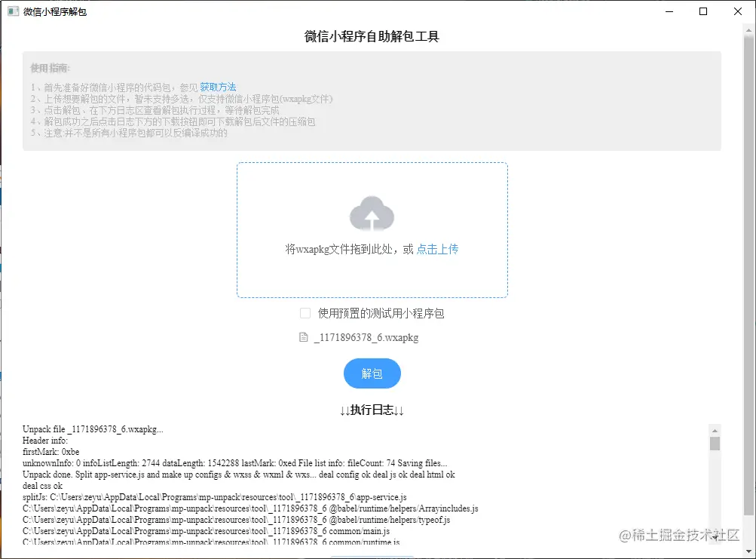Open the 获取方法 link in the usage guide
Screen dimensions: 756x559
point(218,87)
